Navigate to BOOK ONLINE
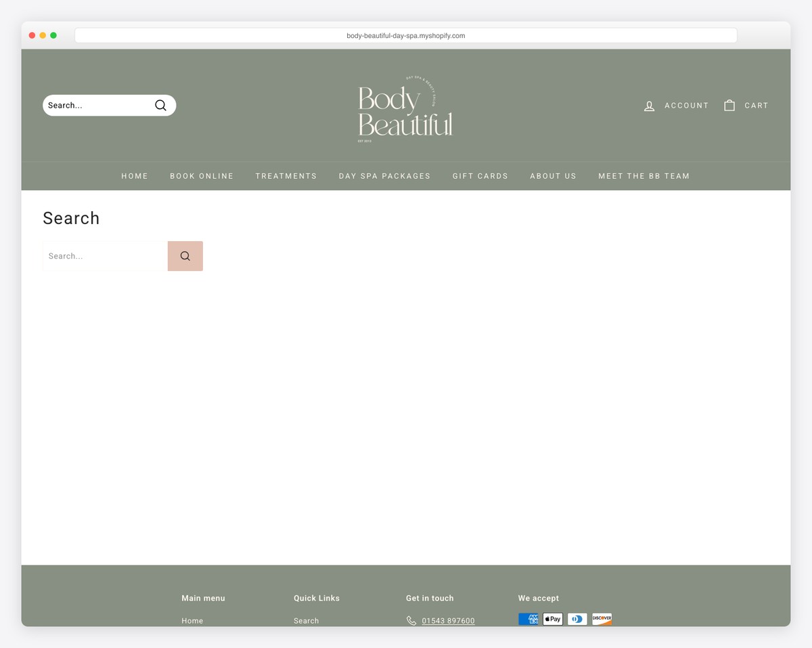Screen dimensions: 812x648 click(202, 176)
